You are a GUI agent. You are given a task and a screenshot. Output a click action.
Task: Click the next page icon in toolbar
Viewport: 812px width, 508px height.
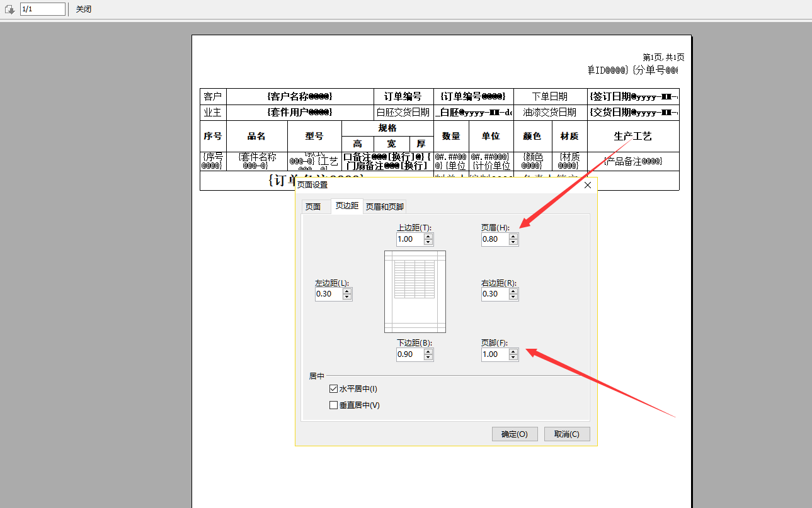point(9,9)
